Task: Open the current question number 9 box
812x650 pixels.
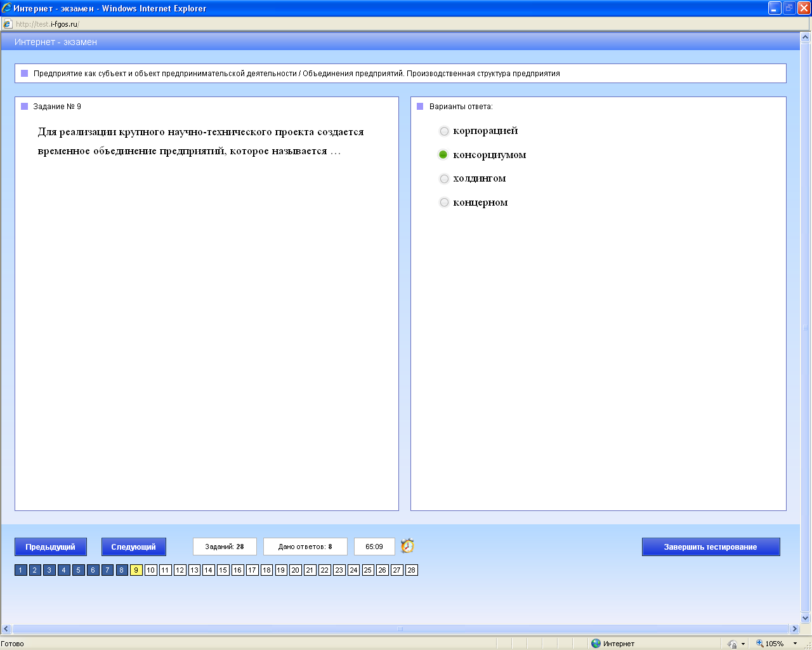Action: [x=136, y=570]
